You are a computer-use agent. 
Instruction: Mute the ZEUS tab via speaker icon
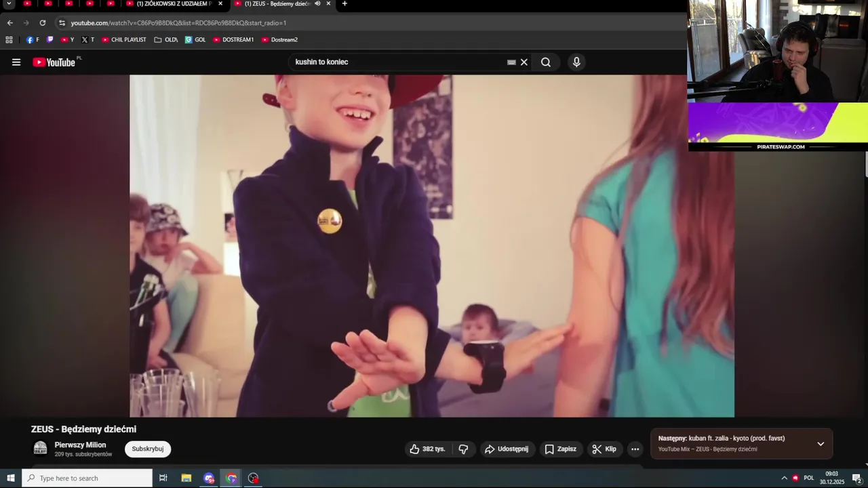pyautogui.click(x=317, y=3)
